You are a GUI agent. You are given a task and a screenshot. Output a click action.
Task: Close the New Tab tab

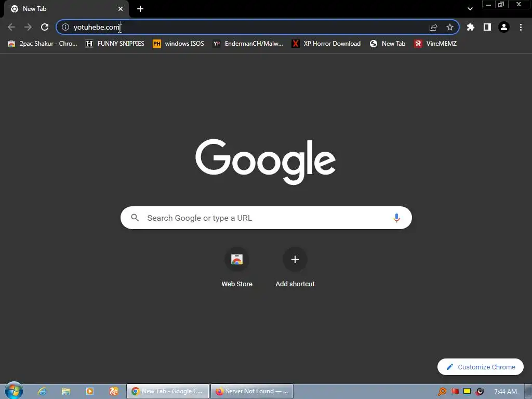coord(121,9)
